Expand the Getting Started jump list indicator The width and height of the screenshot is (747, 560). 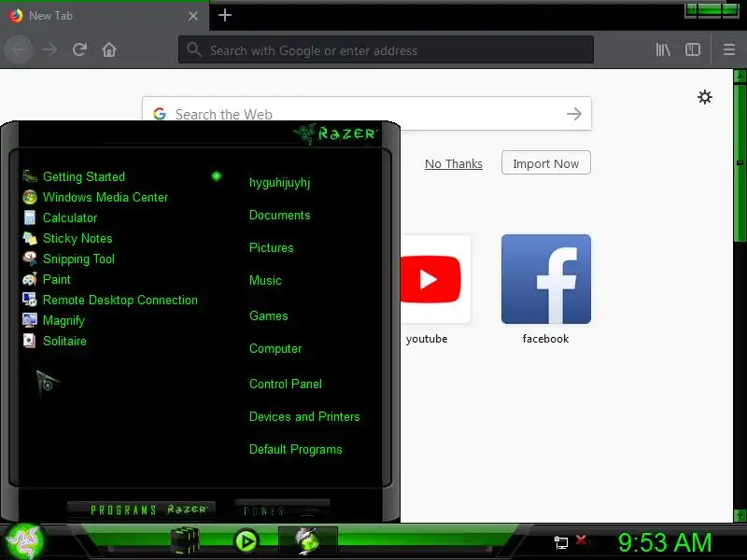tap(217, 176)
